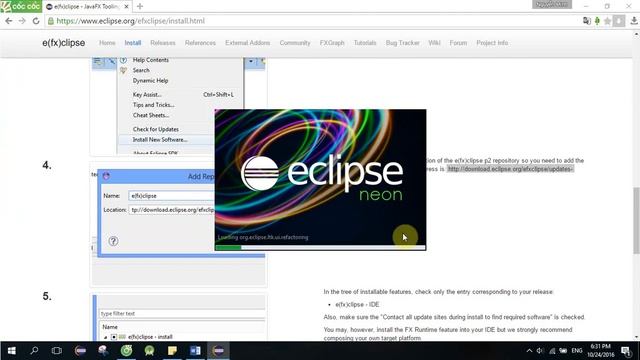Click the "e(fx)clipse - IDE" bullet text
Image resolution: width=640 pixels, height=360 pixels.
357,304
